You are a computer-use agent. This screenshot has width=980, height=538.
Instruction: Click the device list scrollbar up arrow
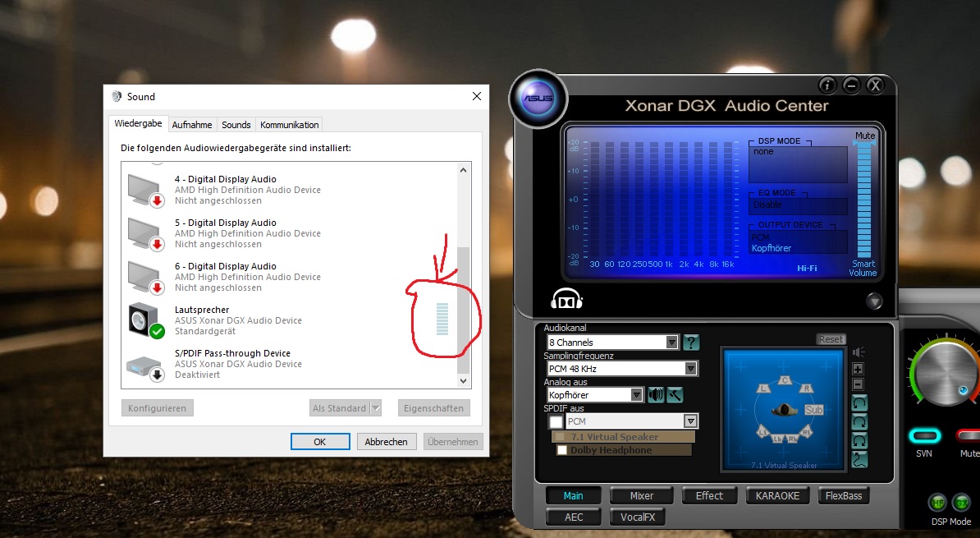[x=463, y=170]
